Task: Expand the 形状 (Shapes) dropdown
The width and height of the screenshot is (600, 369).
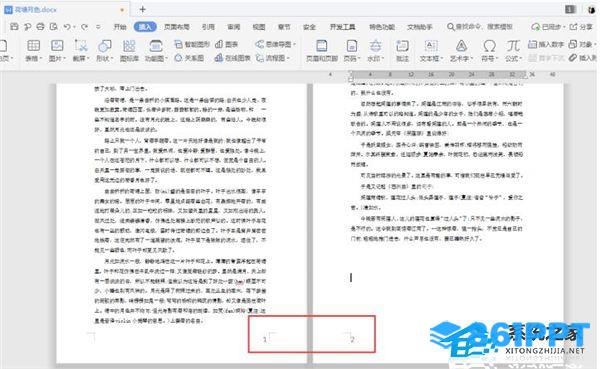Action: click(x=104, y=59)
